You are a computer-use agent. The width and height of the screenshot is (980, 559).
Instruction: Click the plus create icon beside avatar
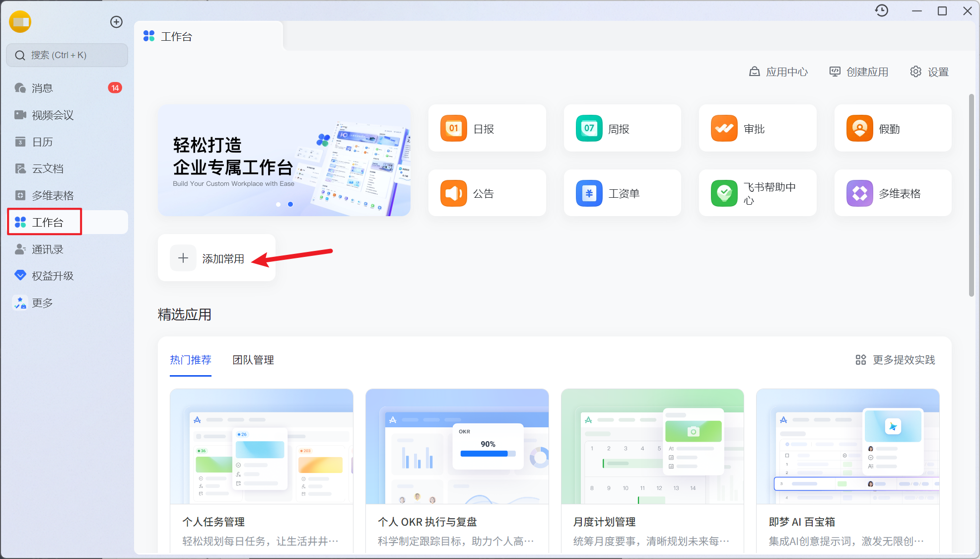coord(116,22)
